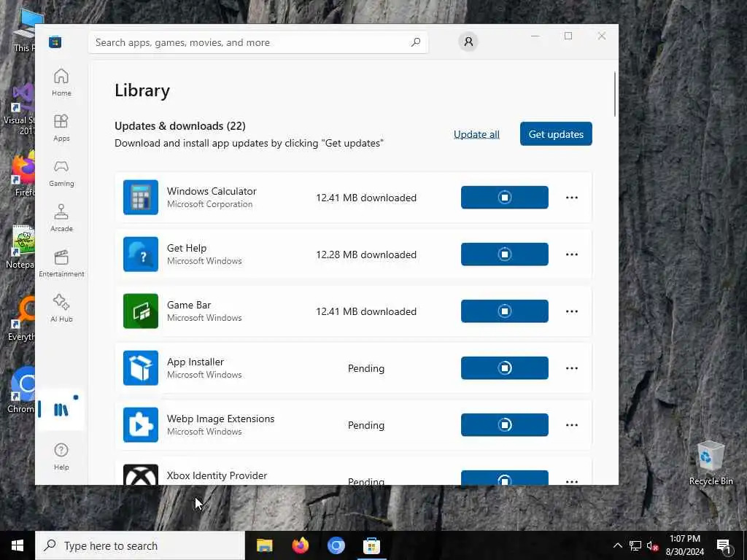The image size is (747, 560).
Task: Show hidden system tray icons
Action: tap(617, 545)
